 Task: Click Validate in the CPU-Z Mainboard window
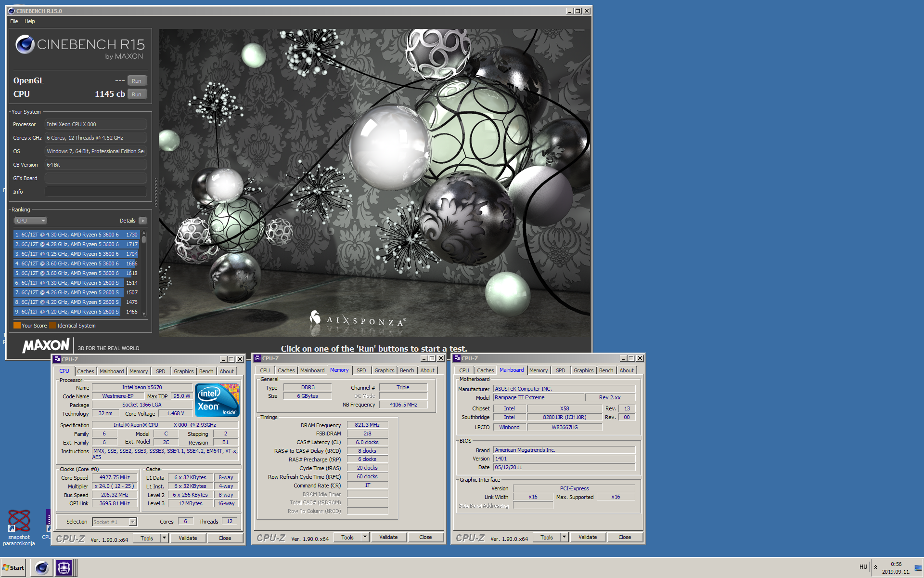pyautogui.click(x=588, y=537)
